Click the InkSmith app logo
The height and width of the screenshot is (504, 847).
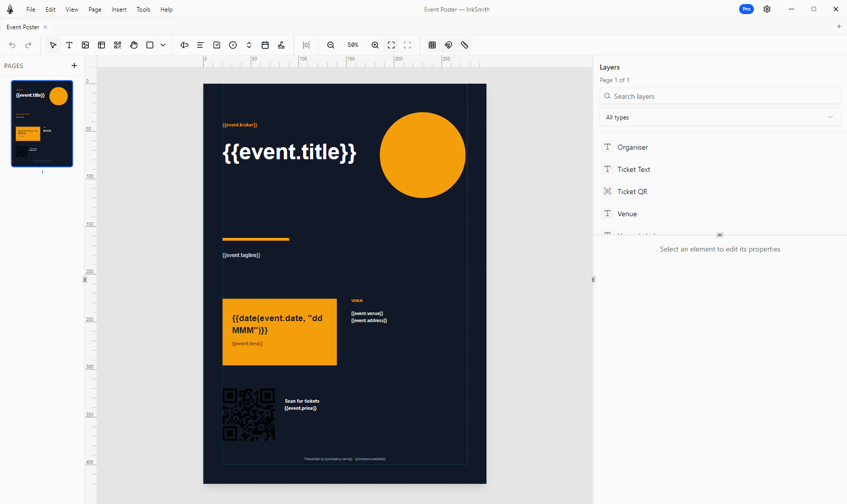click(x=10, y=9)
